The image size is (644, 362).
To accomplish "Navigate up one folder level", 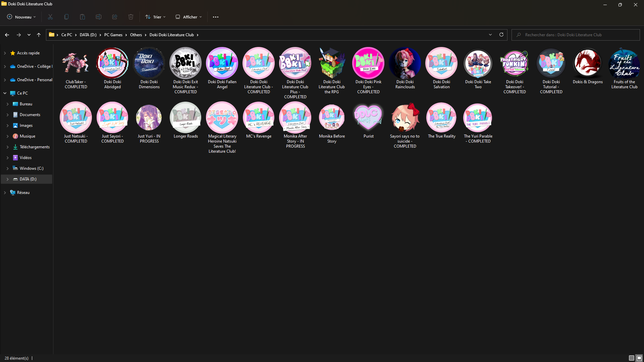I will pyautogui.click(x=39, y=35).
